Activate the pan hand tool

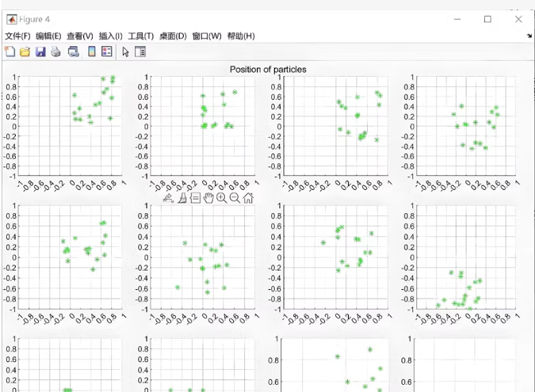[208, 198]
